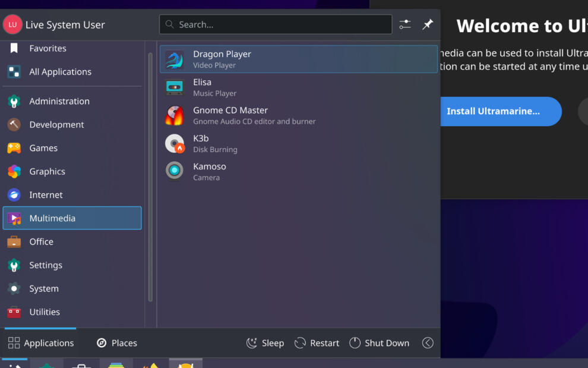This screenshot has width=588, height=368.
Task: Open launcher configuration sliders icon
Action: tap(405, 24)
